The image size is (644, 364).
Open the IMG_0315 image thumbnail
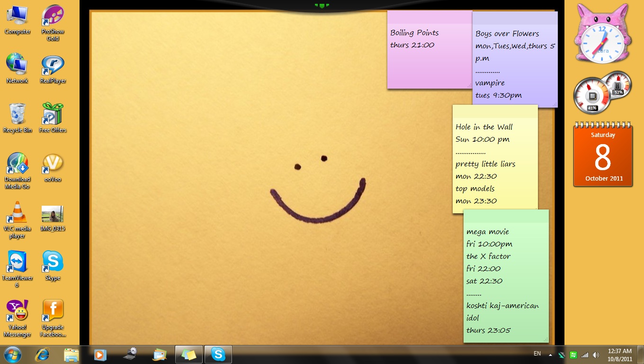[53, 214]
